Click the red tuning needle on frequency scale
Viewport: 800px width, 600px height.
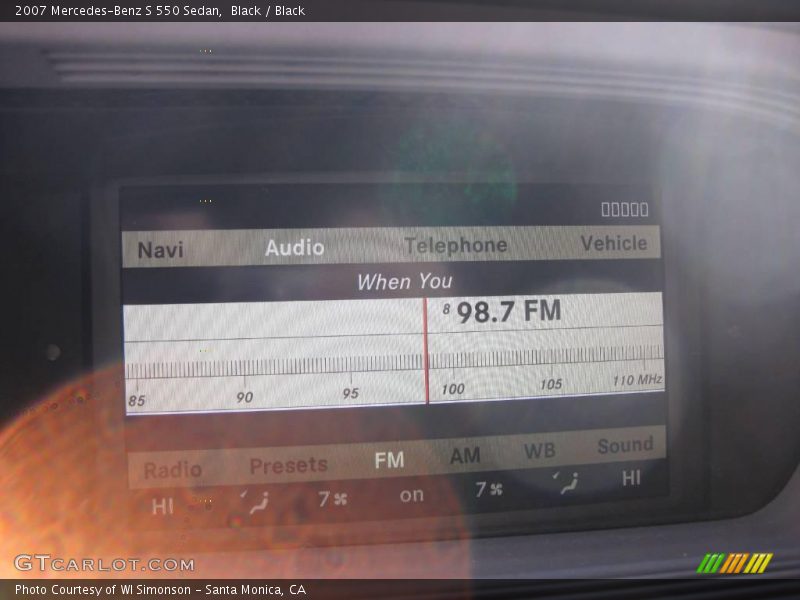426,351
